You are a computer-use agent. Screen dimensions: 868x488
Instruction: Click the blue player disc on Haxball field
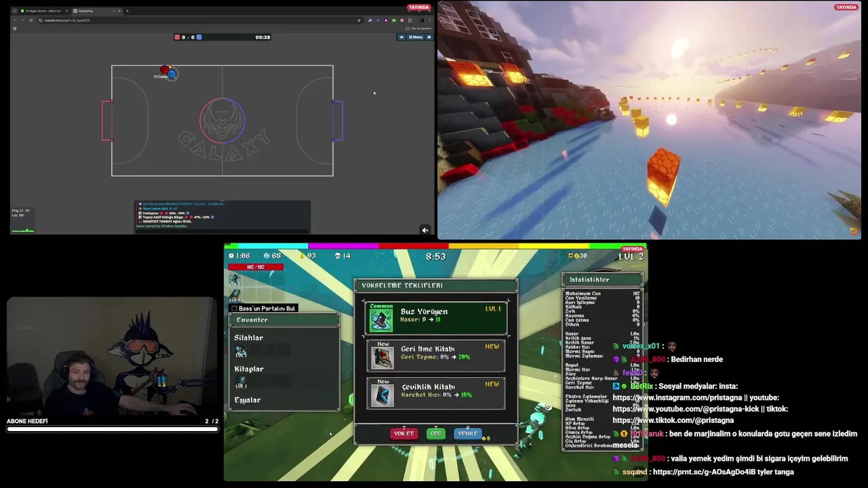coord(172,74)
